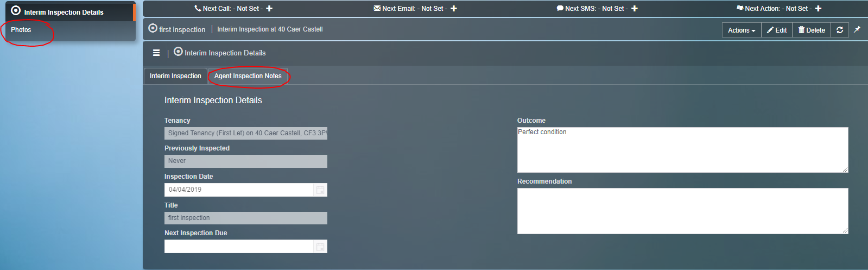868x270 pixels.
Task: Add a Next Action with plus icon
Action: (x=818, y=9)
